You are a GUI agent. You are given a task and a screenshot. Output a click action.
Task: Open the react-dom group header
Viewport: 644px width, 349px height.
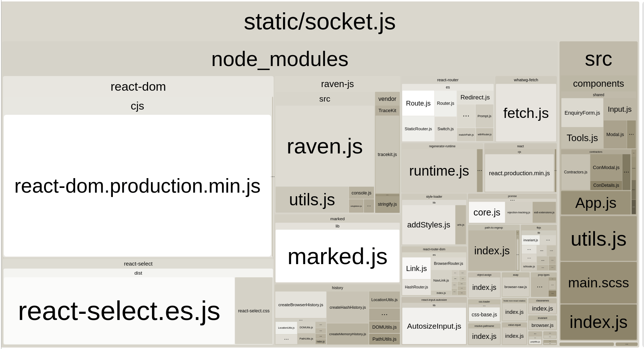(x=138, y=87)
